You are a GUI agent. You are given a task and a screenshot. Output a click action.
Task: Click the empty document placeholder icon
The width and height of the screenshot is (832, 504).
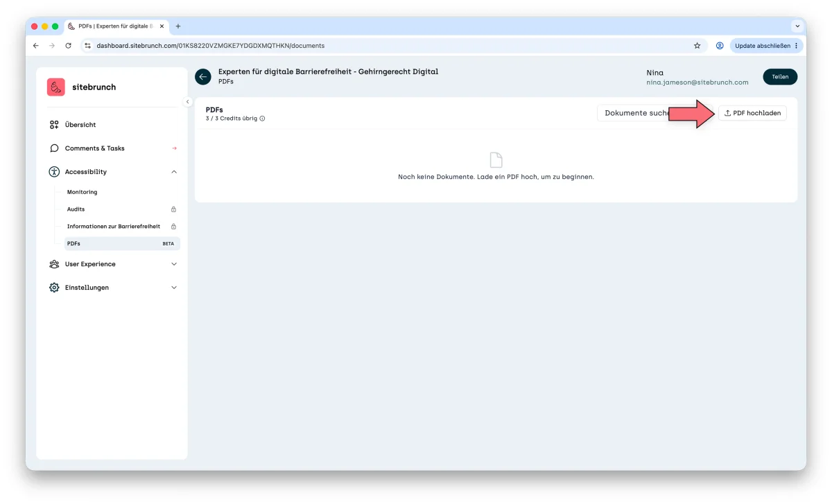click(x=496, y=160)
